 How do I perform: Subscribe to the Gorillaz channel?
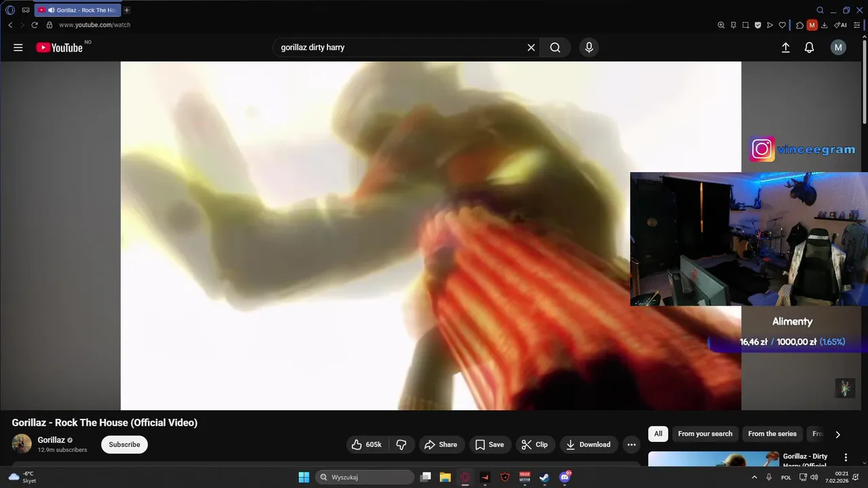coord(124,445)
